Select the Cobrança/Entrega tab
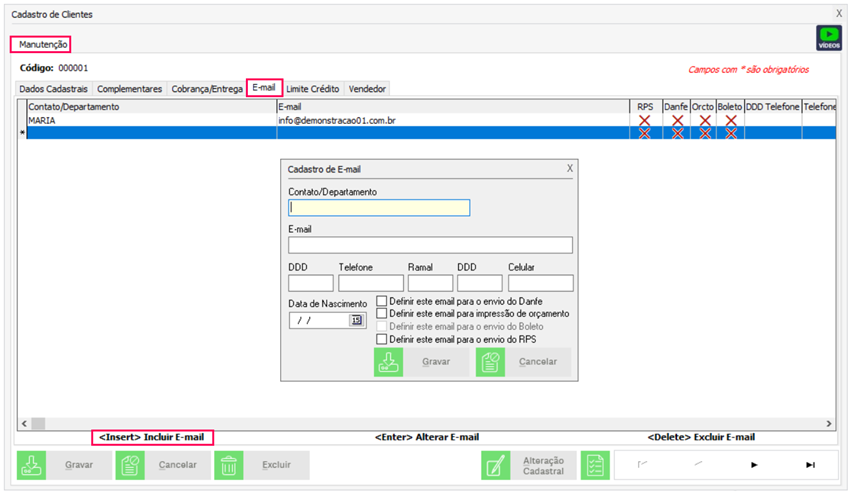 (x=207, y=89)
